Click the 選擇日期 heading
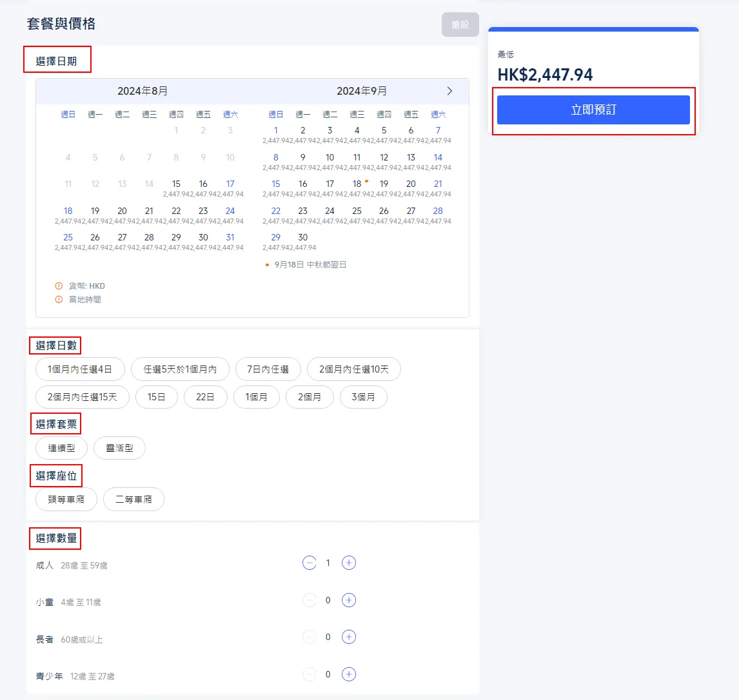739x700 pixels. click(x=56, y=61)
